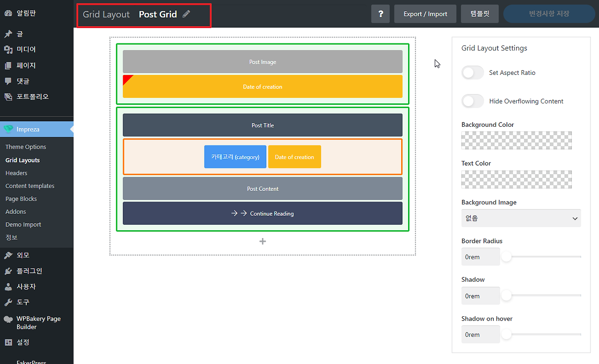This screenshot has height=364, width=599.
Task: Click the 플러그인 plugins label
Action: [29, 271]
